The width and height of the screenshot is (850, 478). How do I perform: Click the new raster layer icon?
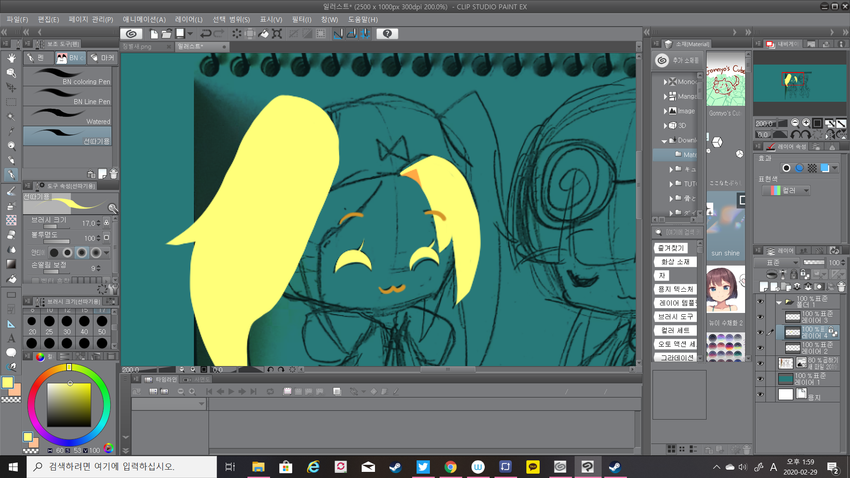[764, 286]
